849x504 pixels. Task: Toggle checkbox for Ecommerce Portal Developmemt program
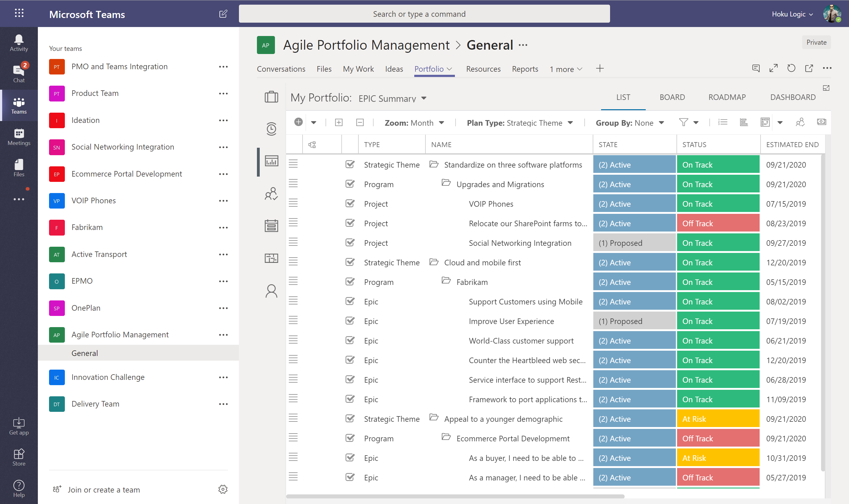coord(350,438)
